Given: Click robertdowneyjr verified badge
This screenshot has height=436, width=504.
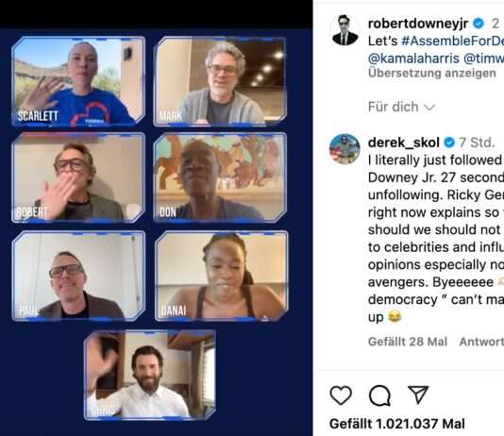Looking at the screenshot, I should pos(479,24).
